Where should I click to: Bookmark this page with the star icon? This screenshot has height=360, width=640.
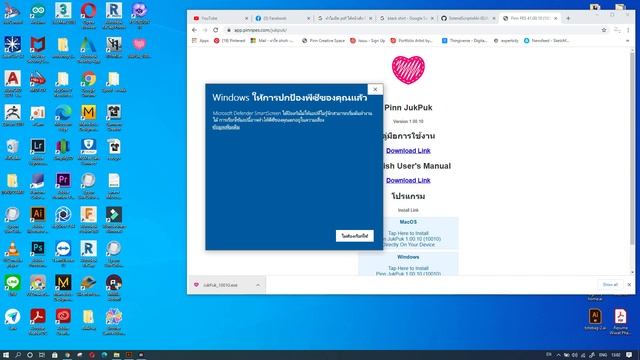(604, 30)
